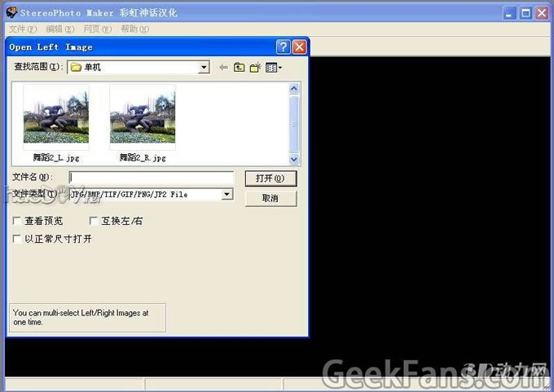Go up one folder level
This screenshot has width=554, height=392.
coord(240,68)
